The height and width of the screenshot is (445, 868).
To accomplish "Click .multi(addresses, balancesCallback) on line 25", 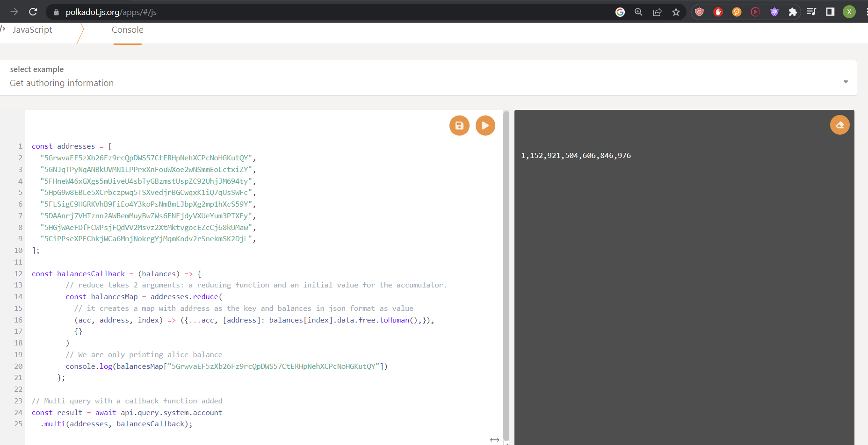I will (x=116, y=424).
